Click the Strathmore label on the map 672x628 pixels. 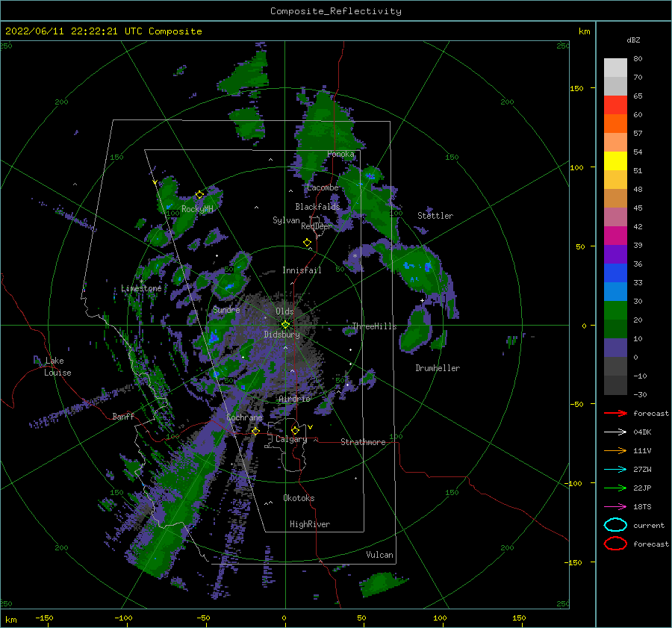[x=363, y=442]
